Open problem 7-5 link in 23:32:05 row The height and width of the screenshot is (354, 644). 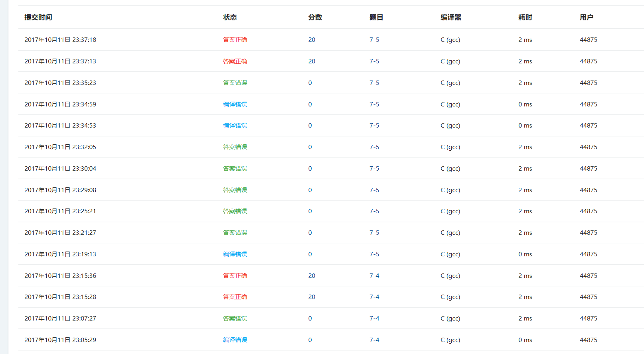374,147
